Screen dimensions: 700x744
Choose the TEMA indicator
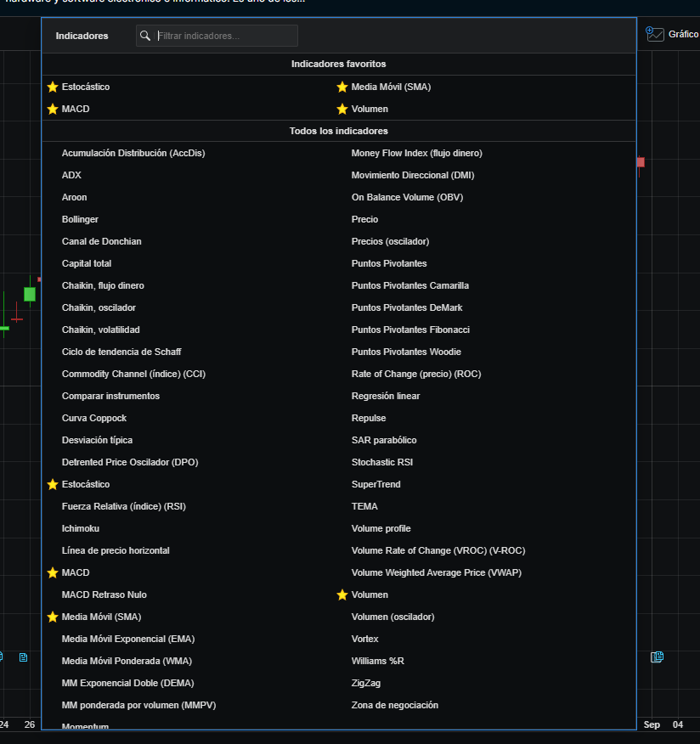364,506
